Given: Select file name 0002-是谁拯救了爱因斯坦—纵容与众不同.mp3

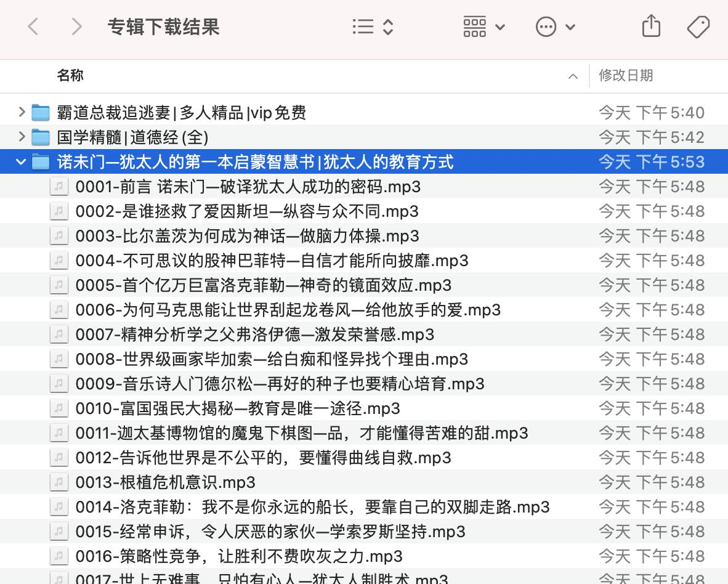Looking at the screenshot, I should [x=247, y=211].
